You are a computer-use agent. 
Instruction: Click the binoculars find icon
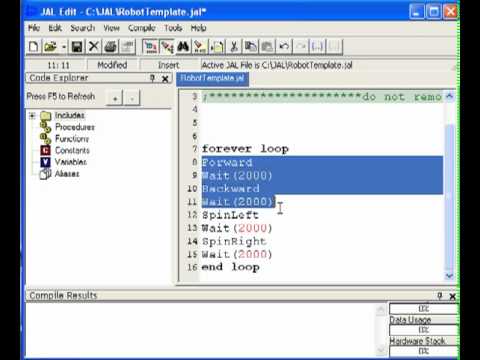(x=183, y=46)
